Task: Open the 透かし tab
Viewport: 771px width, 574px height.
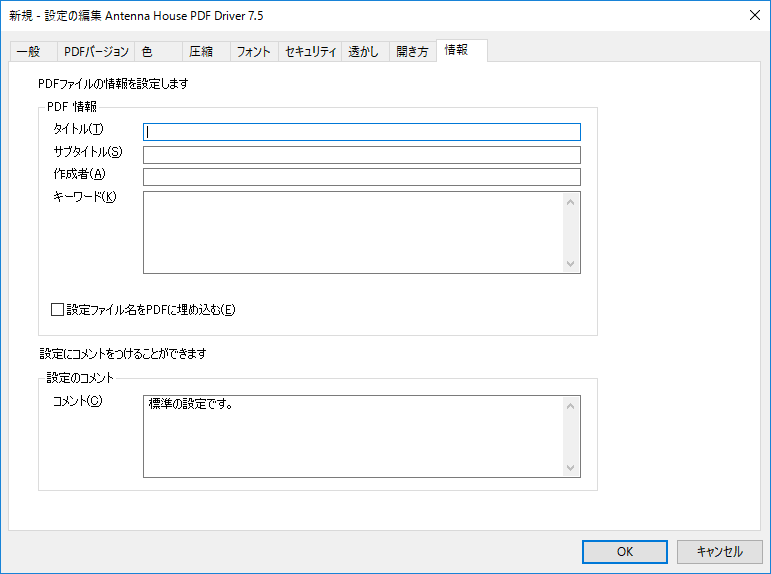Action: [365, 52]
